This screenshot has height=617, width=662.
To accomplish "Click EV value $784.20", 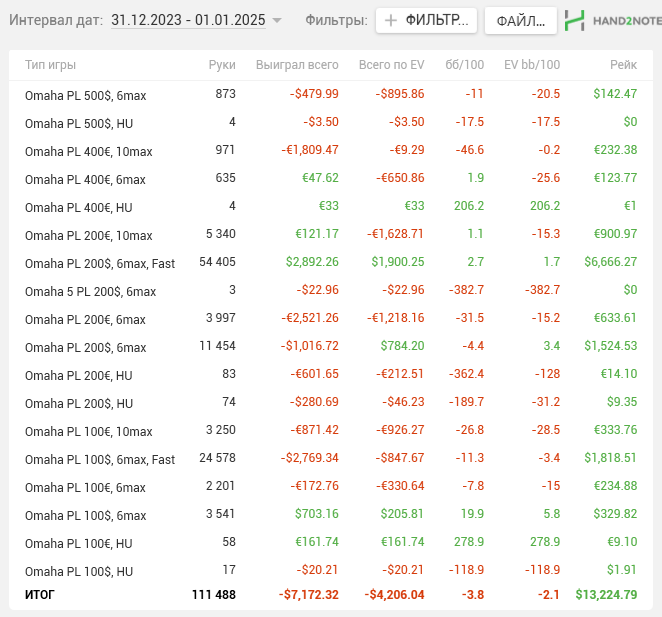I will [402, 346].
